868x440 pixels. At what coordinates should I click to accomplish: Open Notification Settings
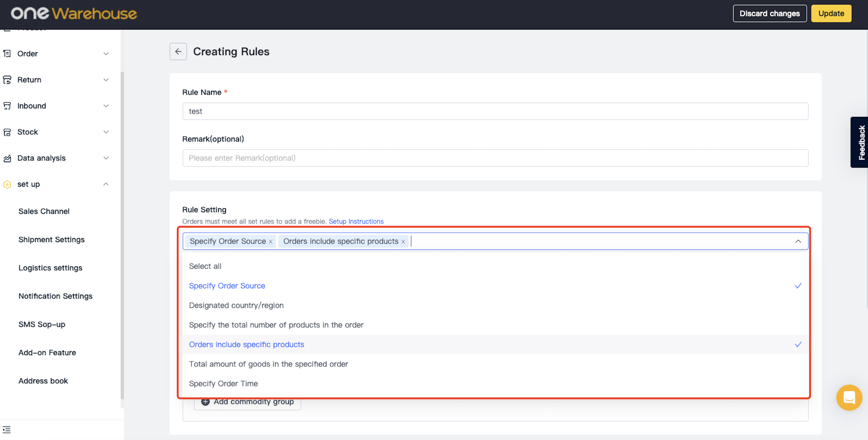[x=55, y=296]
